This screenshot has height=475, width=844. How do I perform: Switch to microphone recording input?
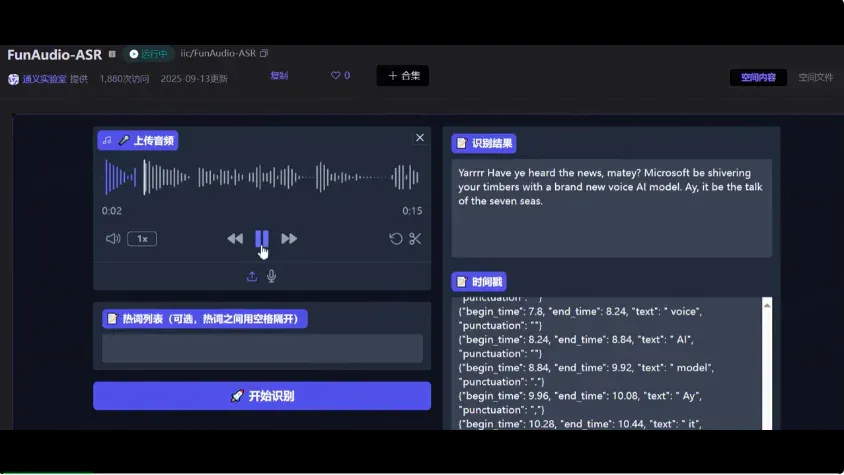[272, 276]
